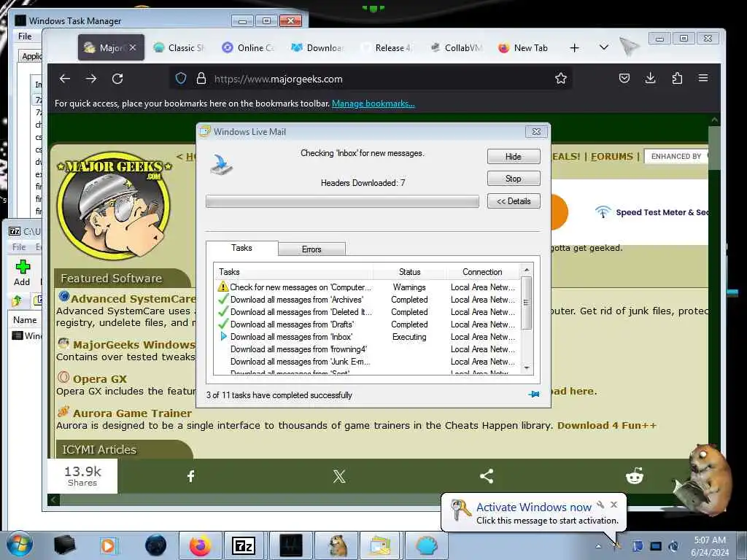
Task: Select 'Download all messages from Deleted It...' row
Action: click(x=366, y=312)
